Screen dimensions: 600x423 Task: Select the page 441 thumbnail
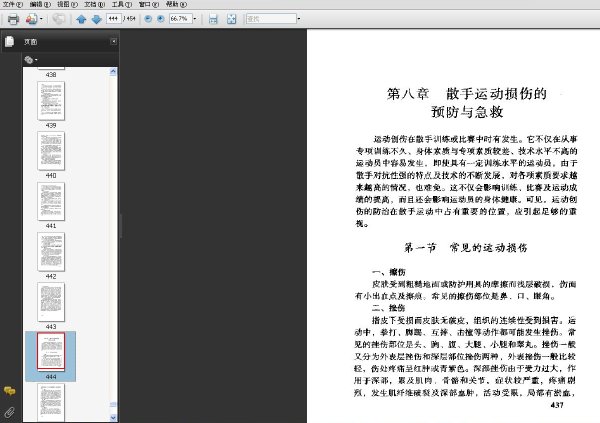[51, 201]
